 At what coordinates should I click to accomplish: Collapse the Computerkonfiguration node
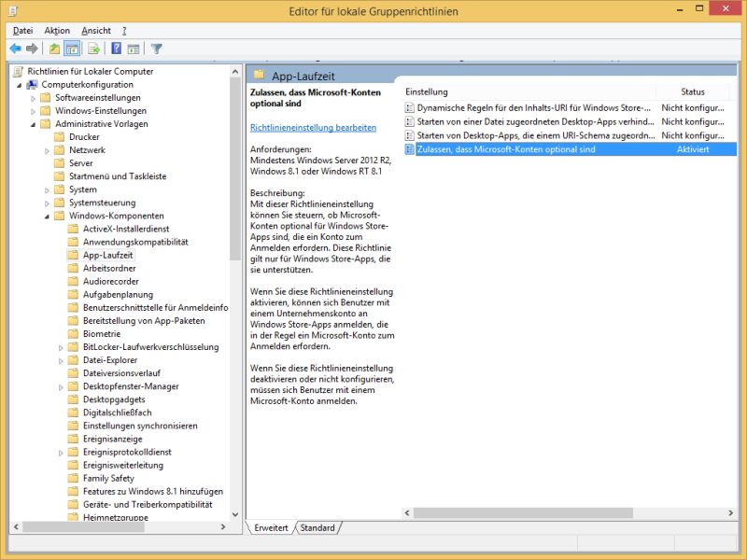pyautogui.click(x=20, y=85)
